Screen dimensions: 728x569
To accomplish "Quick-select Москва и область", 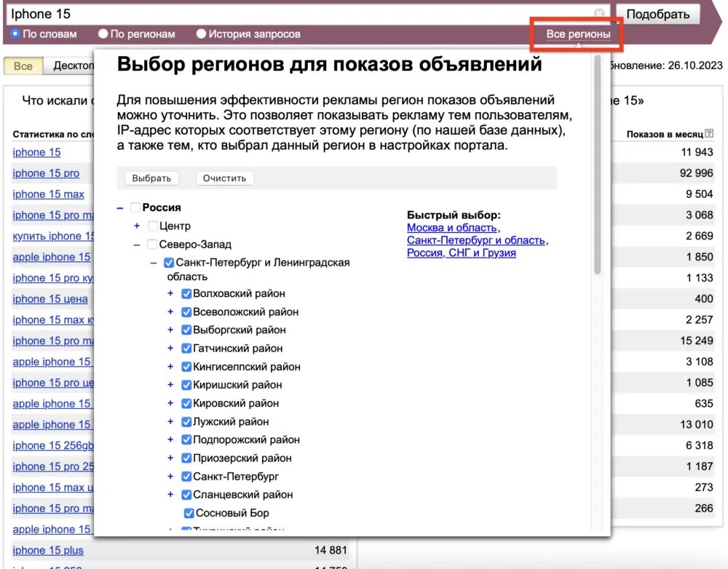I will tap(452, 228).
